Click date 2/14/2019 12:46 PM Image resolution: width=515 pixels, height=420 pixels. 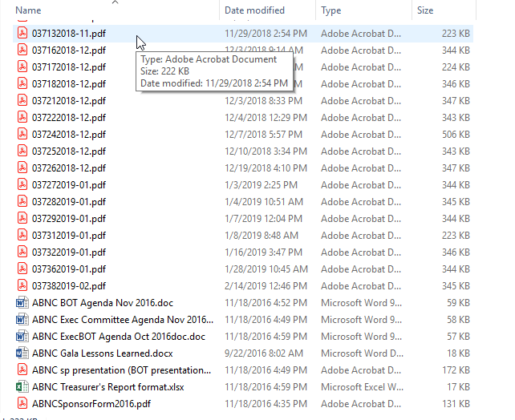(x=266, y=286)
